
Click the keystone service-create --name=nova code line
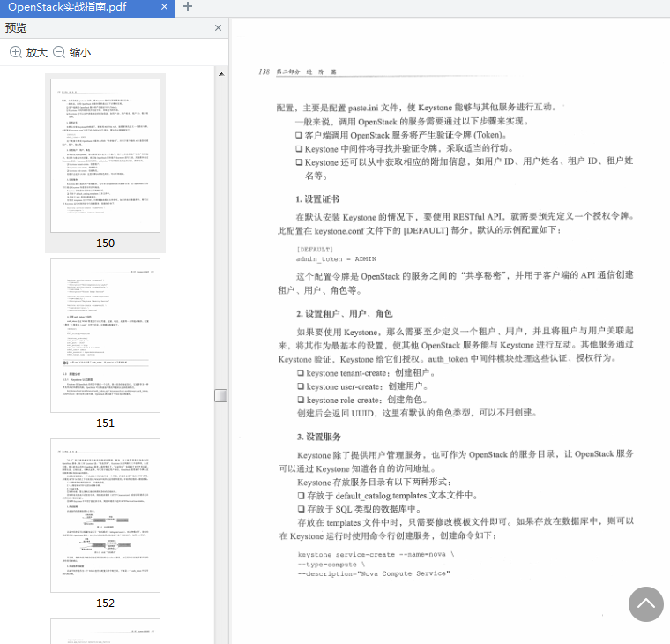[376, 554]
